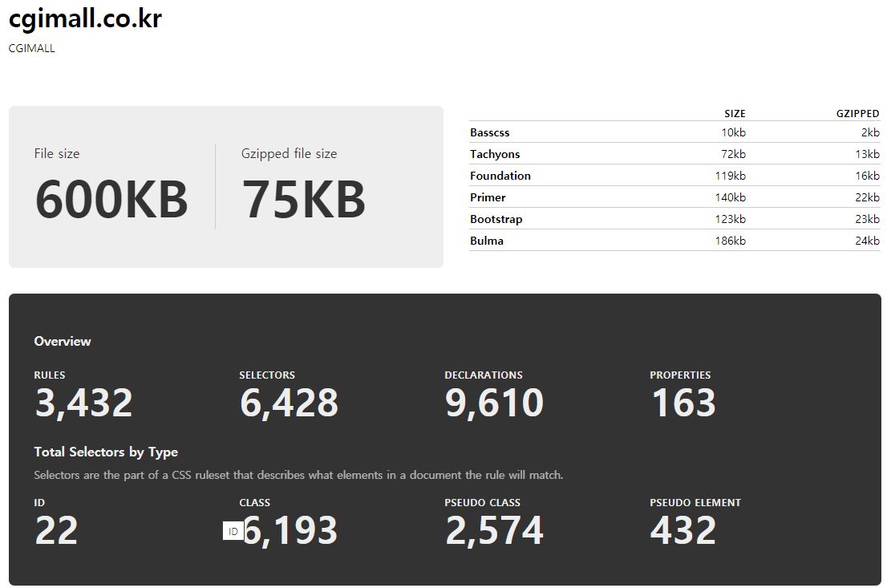The width and height of the screenshot is (887, 588).
Task: Click the 9,610 declarations count
Action: (494, 403)
